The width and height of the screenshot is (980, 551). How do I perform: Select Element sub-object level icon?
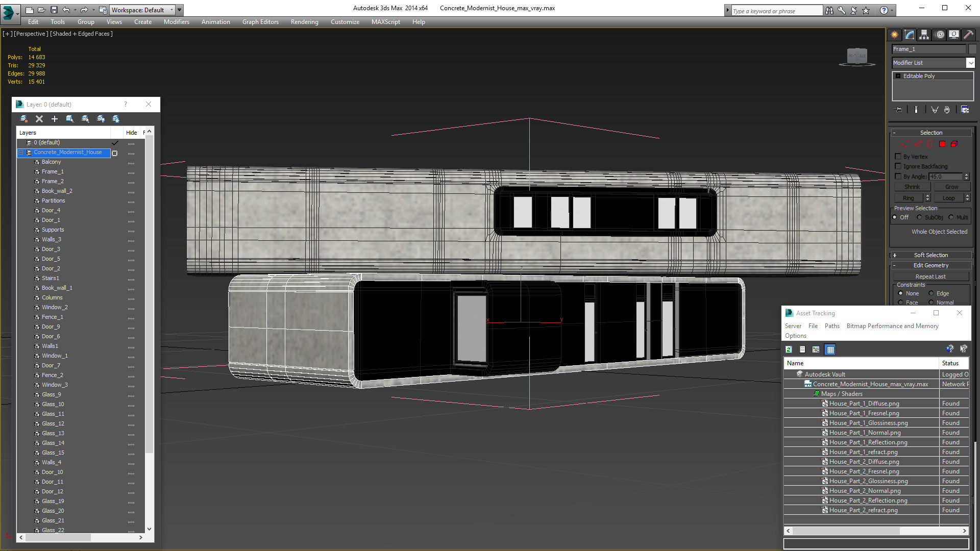pos(954,144)
